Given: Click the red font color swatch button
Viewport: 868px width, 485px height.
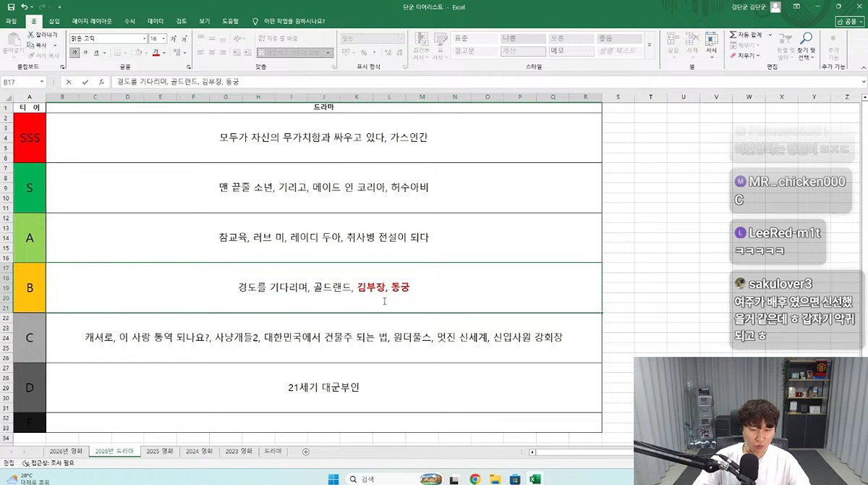Looking at the screenshot, I should tap(156, 52).
